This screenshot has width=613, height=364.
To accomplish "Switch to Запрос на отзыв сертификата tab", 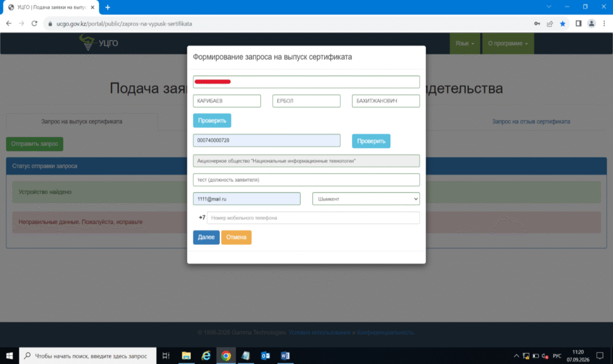I will coord(531,122).
